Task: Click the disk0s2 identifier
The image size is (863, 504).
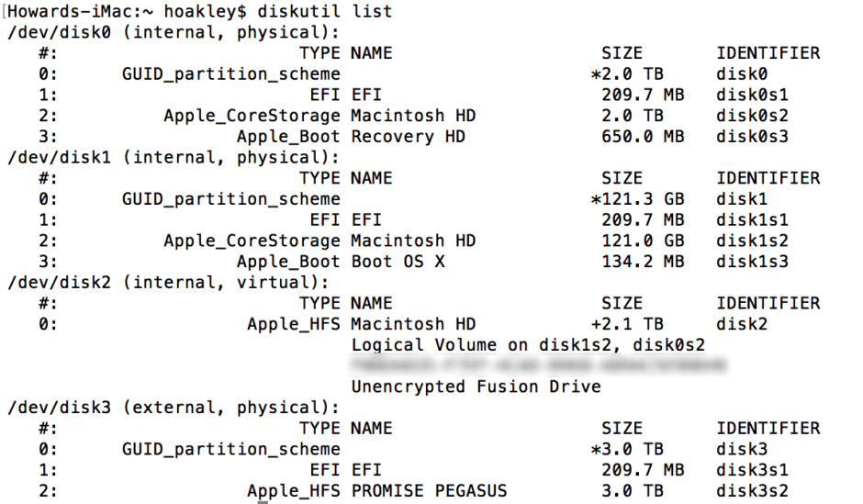Action: (x=752, y=116)
